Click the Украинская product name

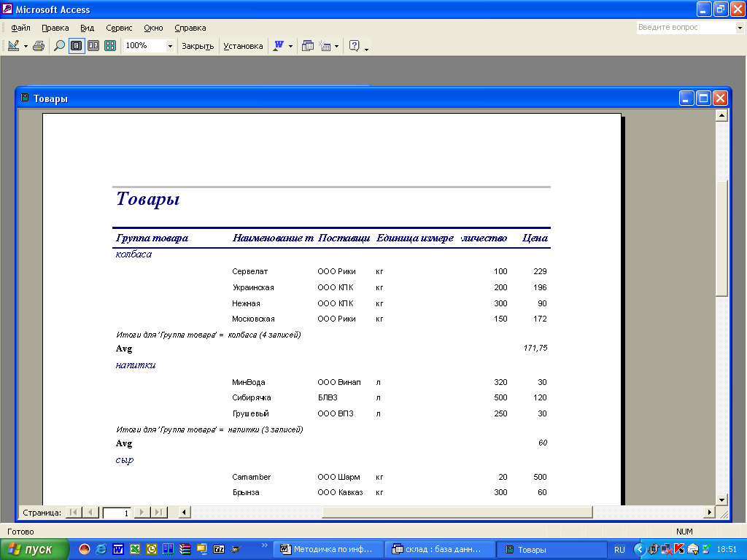click(x=253, y=287)
